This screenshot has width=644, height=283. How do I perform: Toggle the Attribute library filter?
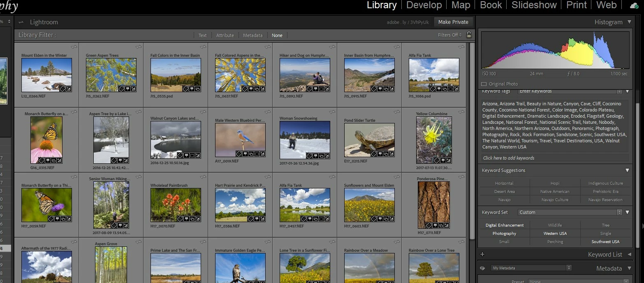tap(225, 35)
